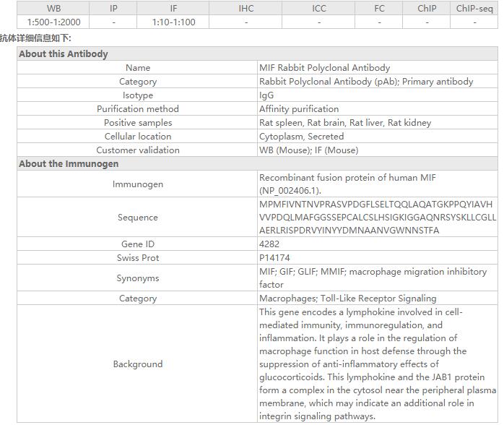Viewport: 504px width, 425px height.
Task: Click the Background description paragraph
Action: pos(377,364)
